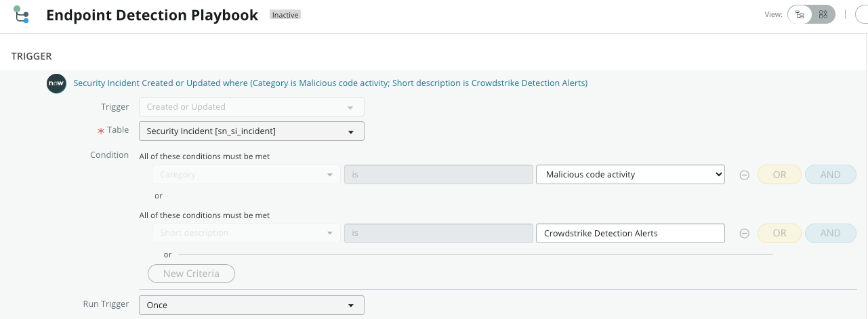Switch to the grid view icon
Image resolution: width=868 pixels, height=319 pixels.
(x=823, y=14)
